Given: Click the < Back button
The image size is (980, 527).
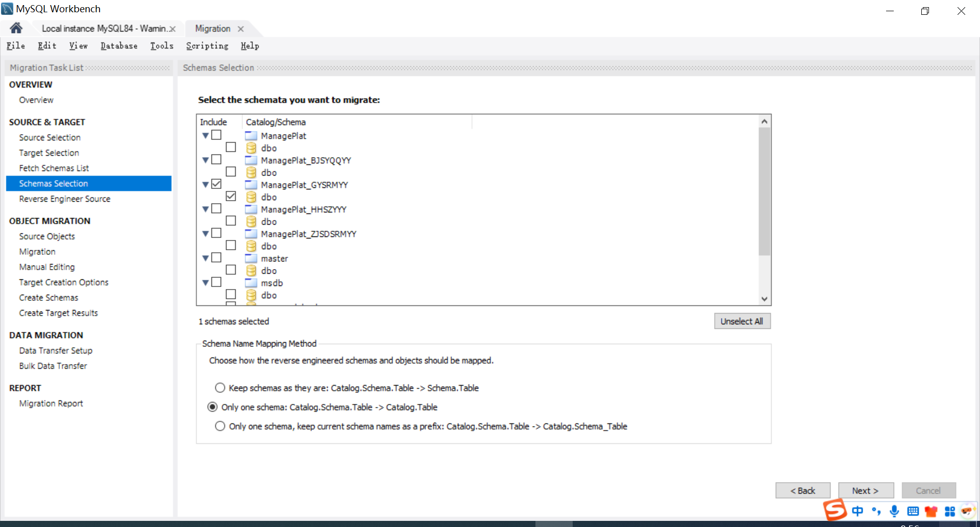Looking at the screenshot, I should [x=803, y=490].
